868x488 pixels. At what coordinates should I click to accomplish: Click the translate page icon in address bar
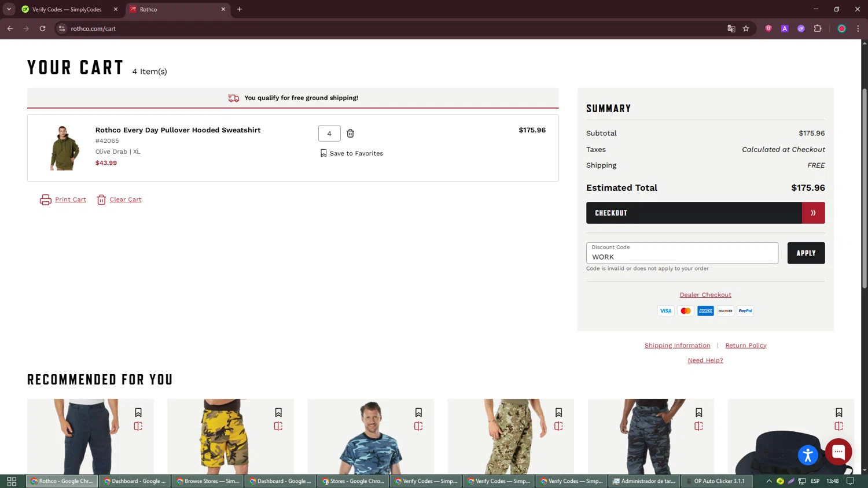point(731,28)
